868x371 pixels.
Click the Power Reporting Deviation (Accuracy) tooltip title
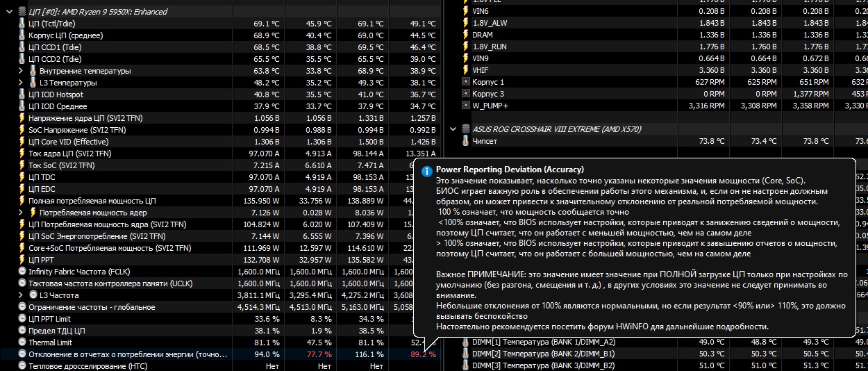point(510,170)
